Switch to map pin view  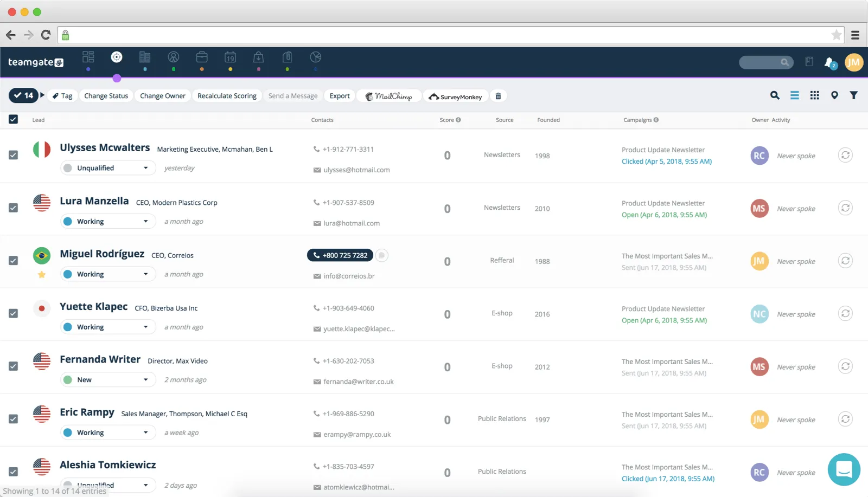(834, 95)
